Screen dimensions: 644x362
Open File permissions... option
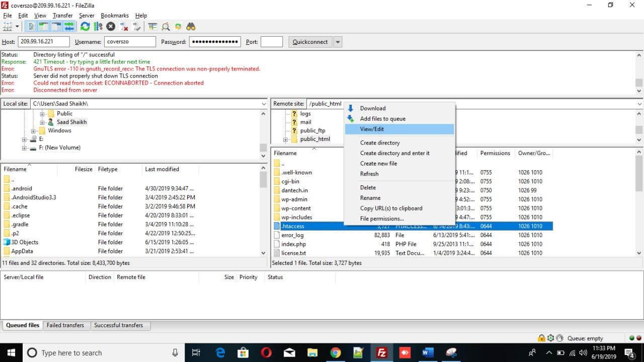399,219
